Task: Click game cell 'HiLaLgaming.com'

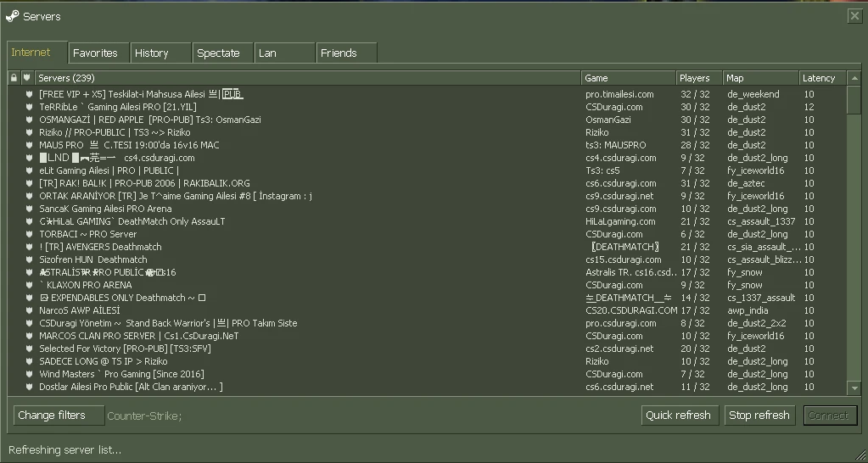Action: click(620, 221)
